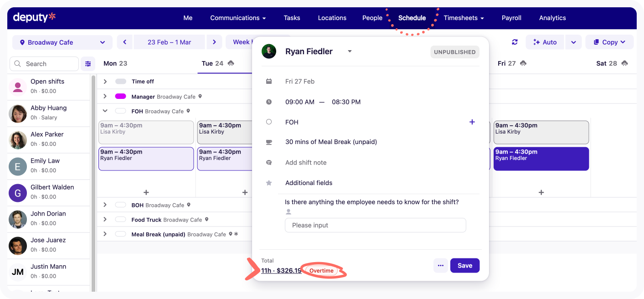
Task: Toggle the Manager area switch
Action: click(x=120, y=97)
